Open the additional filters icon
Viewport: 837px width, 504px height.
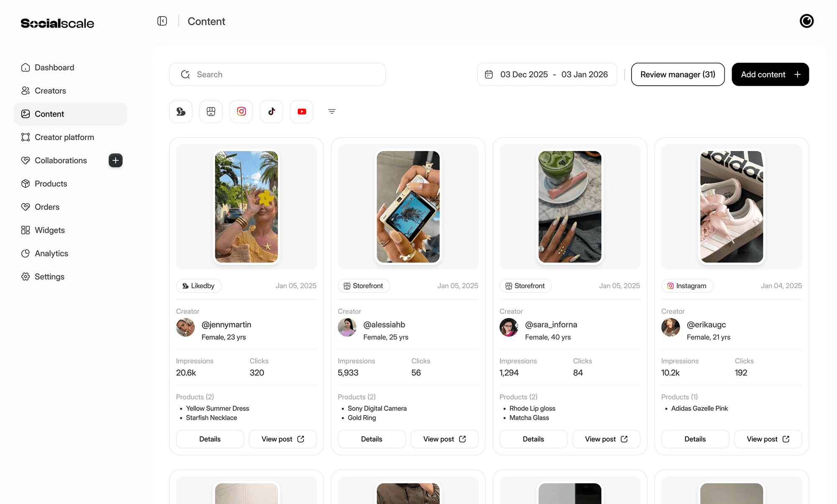click(x=332, y=111)
